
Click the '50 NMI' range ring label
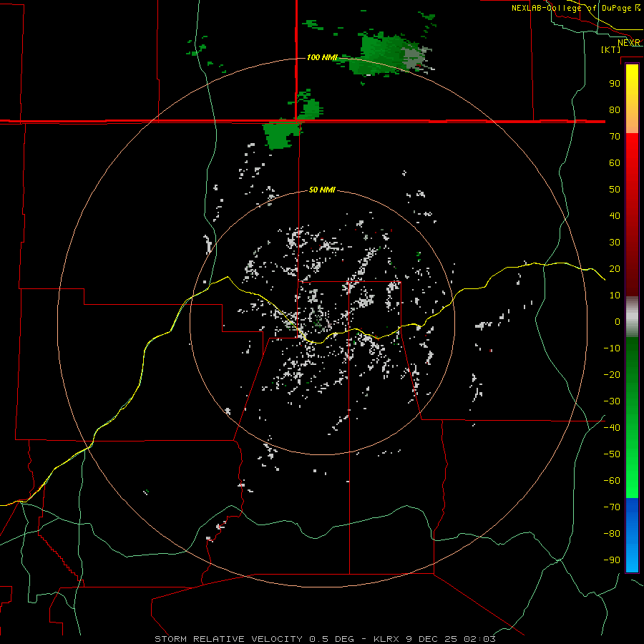pos(322,190)
